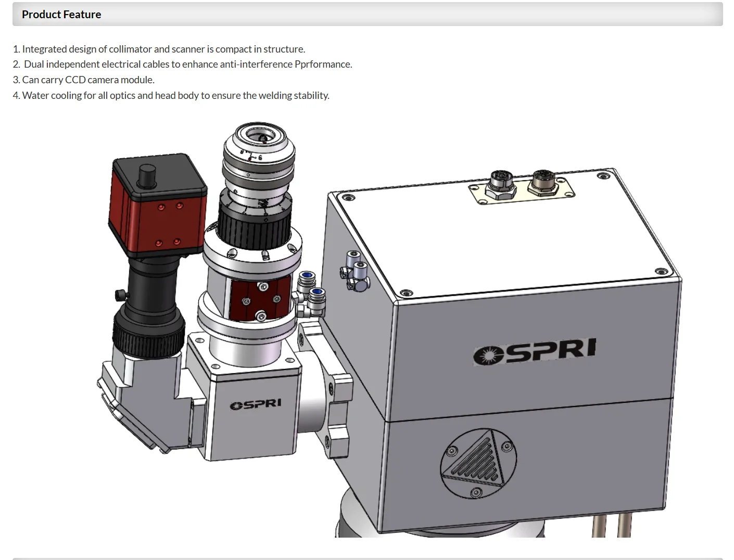The height and width of the screenshot is (560, 734).
Task: Click the lens opening atop the collimator
Action: pyautogui.click(x=260, y=135)
